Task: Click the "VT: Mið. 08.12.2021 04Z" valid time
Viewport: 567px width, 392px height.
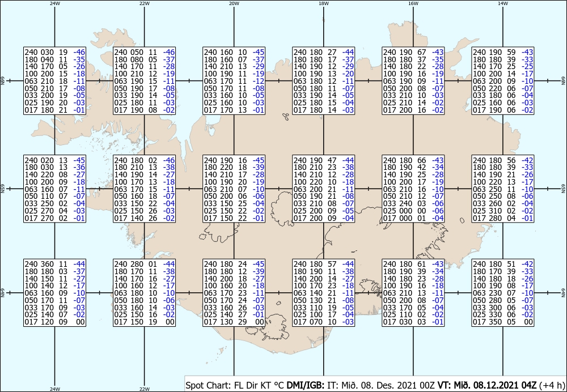Action: [x=487, y=385]
